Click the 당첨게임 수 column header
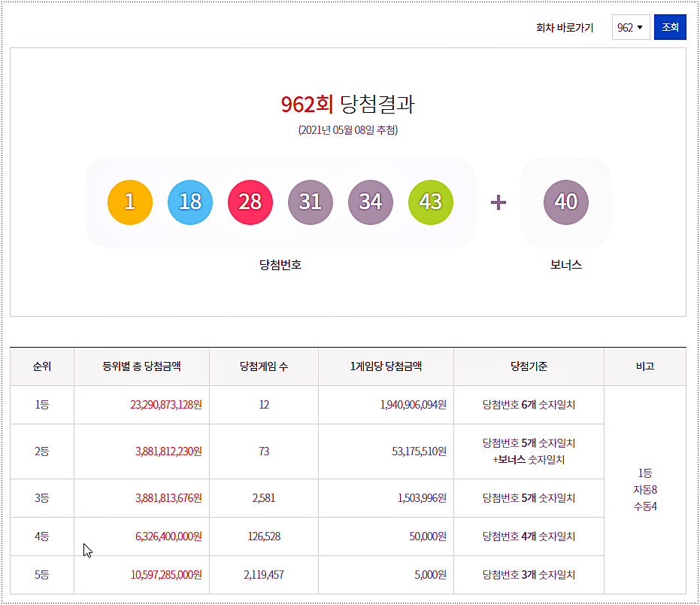This screenshot has width=700, height=605. [x=264, y=366]
